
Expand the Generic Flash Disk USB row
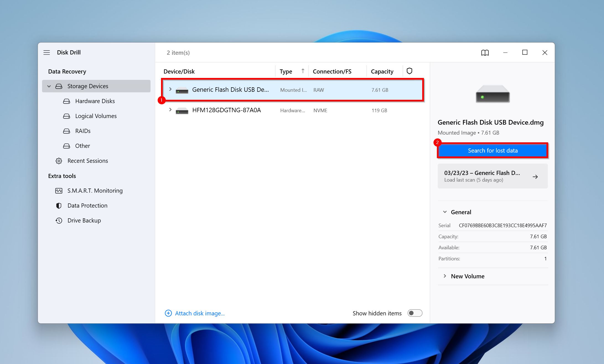point(170,89)
